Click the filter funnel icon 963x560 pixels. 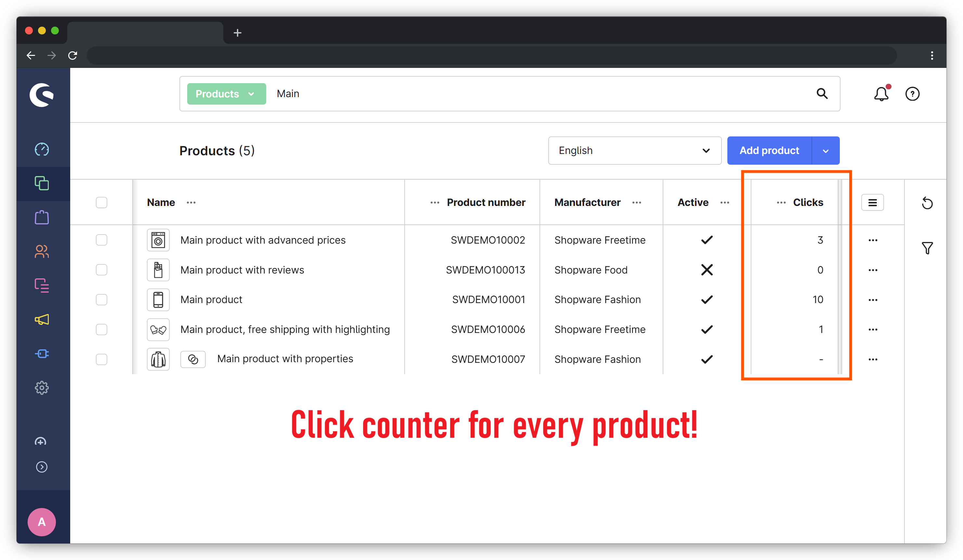pyautogui.click(x=927, y=248)
